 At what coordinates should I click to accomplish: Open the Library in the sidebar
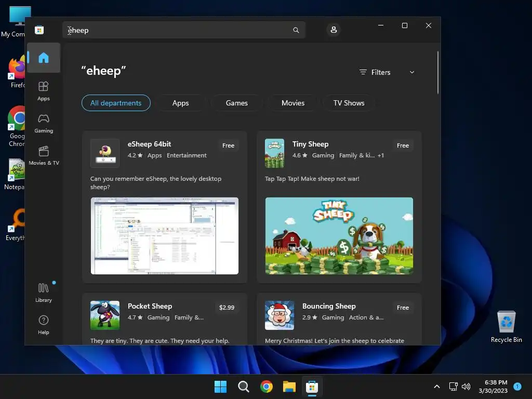(x=44, y=292)
